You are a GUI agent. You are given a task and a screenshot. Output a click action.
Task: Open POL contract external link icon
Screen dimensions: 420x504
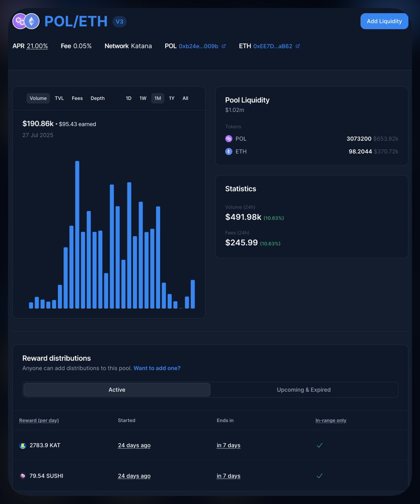pos(224,46)
